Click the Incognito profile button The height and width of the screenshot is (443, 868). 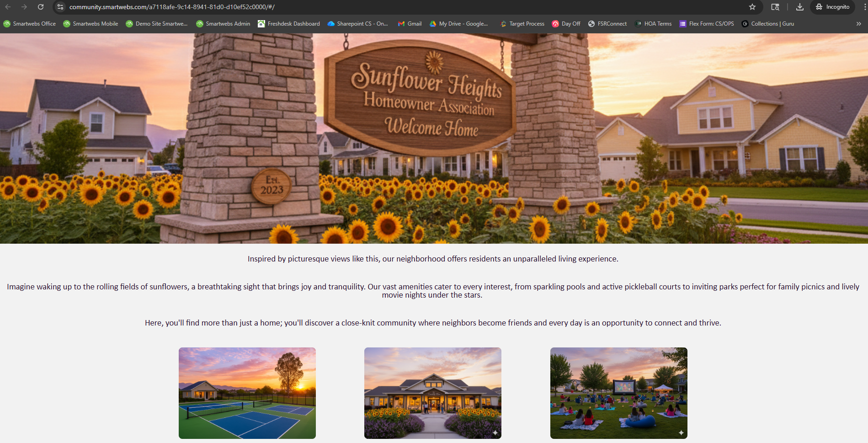click(x=832, y=7)
